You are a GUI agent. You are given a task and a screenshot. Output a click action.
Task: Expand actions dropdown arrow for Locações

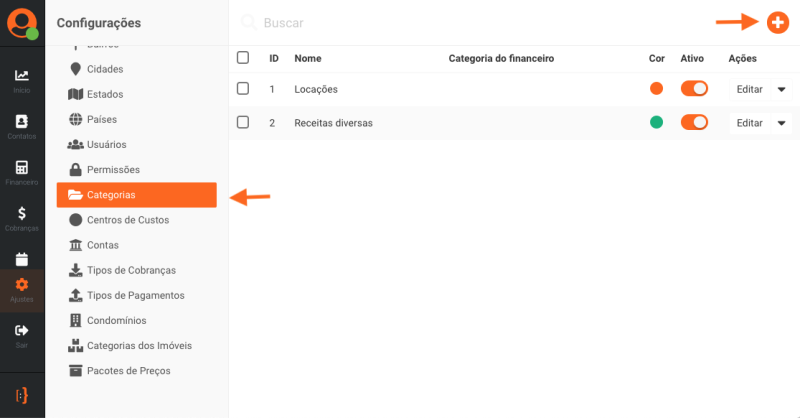pos(781,89)
